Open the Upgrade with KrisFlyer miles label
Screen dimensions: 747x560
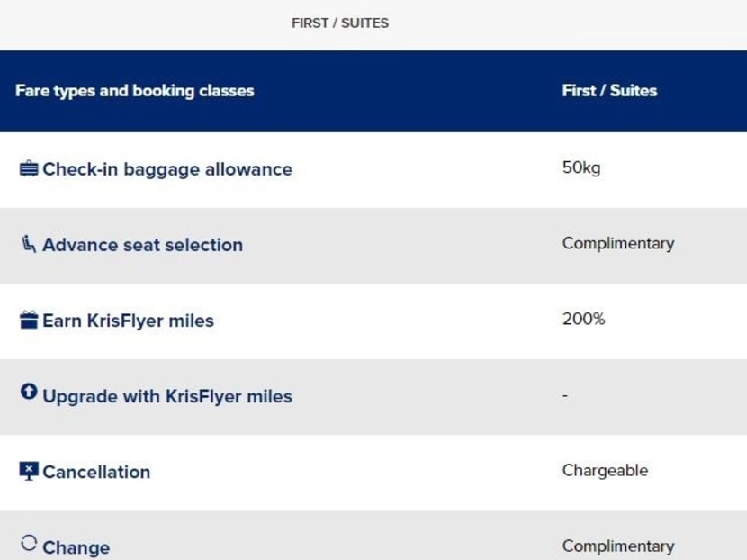pyautogui.click(x=167, y=396)
